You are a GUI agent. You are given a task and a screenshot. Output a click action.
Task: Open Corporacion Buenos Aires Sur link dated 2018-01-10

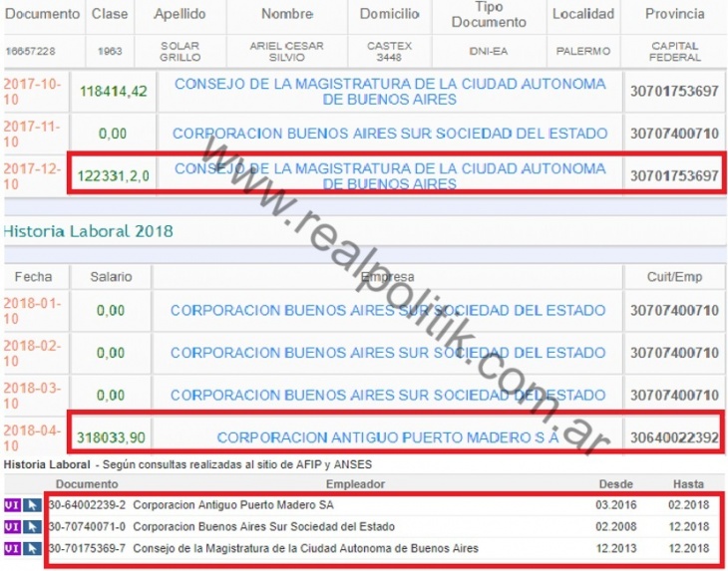pyautogui.click(x=388, y=310)
